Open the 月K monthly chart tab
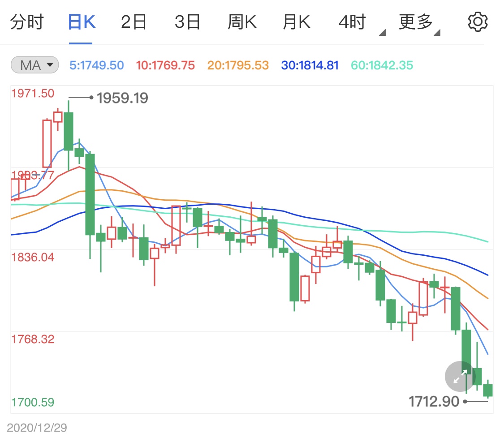The image size is (504, 434). coord(297,22)
